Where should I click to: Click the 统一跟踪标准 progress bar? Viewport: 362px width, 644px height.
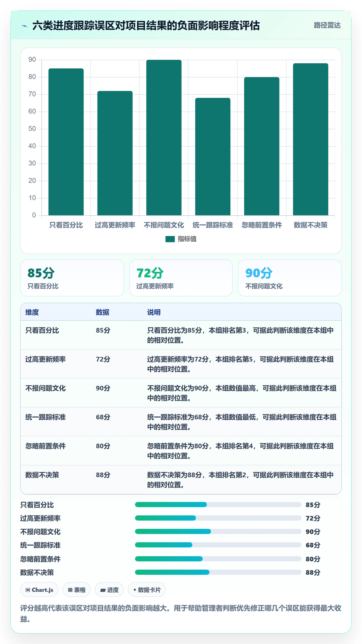218,545
